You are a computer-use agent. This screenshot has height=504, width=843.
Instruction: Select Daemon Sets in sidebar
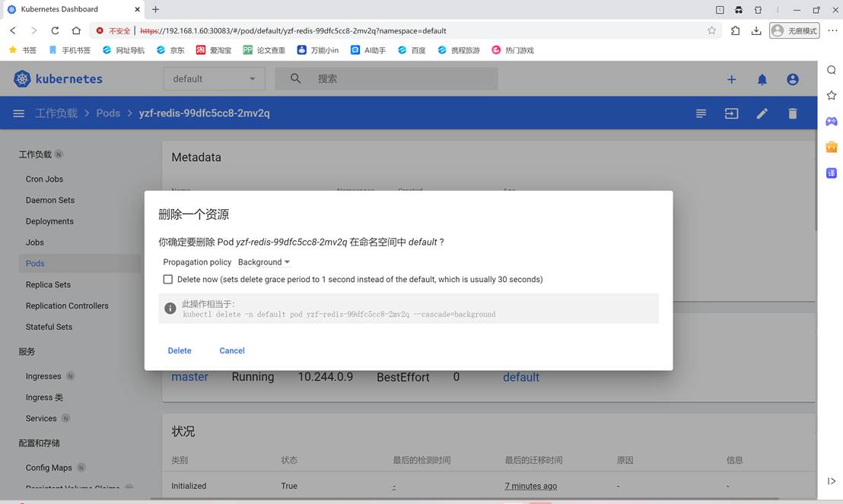coord(50,200)
